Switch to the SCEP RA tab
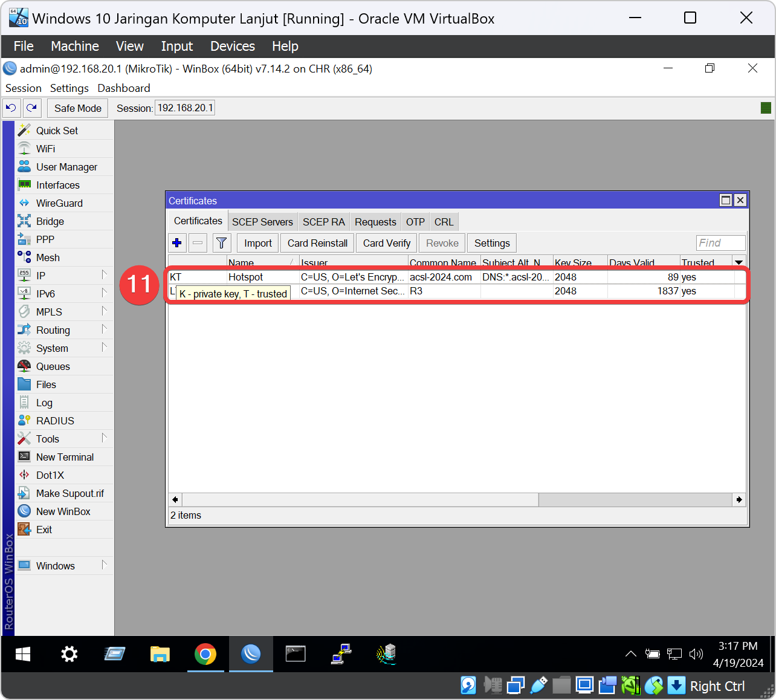This screenshot has width=776, height=700. (x=324, y=222)
